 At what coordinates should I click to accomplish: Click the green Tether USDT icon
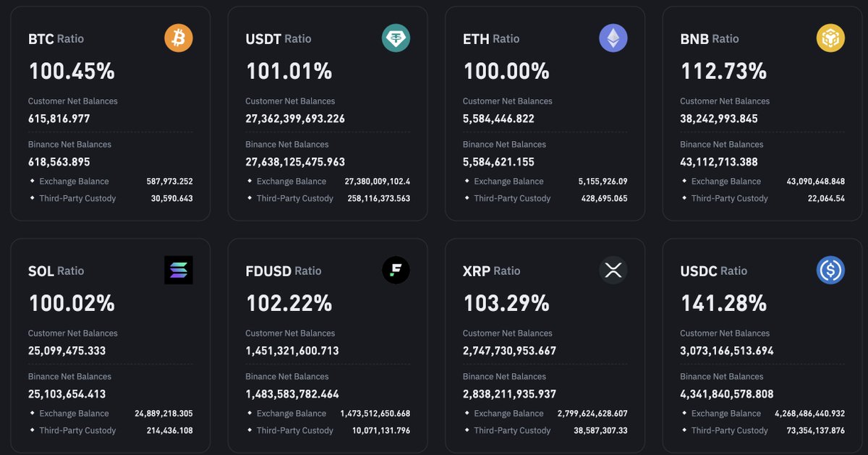pos(396,38)
